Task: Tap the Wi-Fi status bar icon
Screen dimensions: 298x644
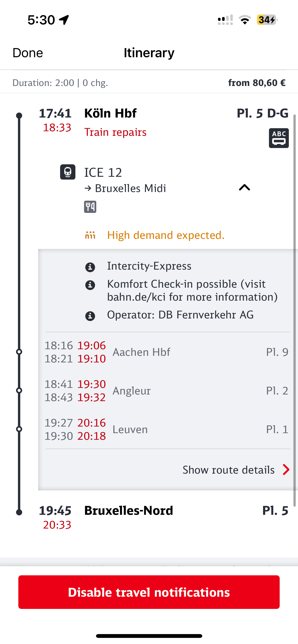Action: [x=245, y=20]
